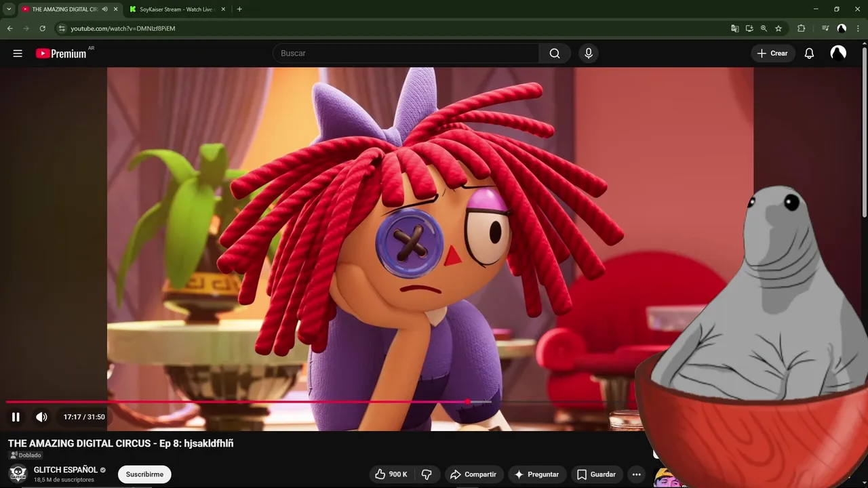Go forward with the browser forward arrow
The image size is (868, 488).
tap(26, 28)
